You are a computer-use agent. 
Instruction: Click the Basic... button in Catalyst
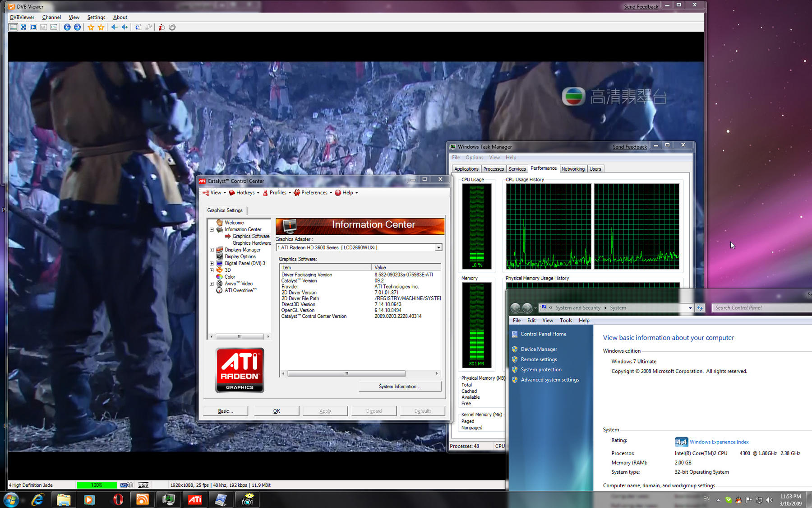pyautogui.click(x=225, y=411)
